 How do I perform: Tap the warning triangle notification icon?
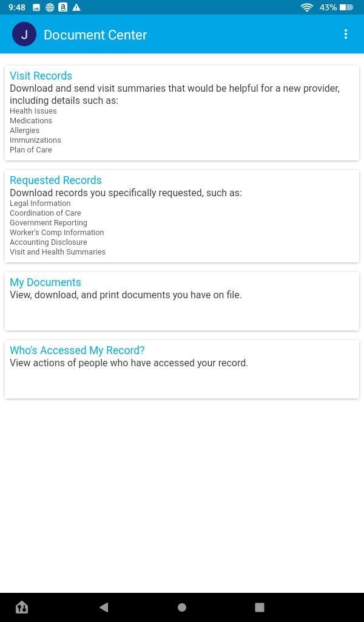76,7
